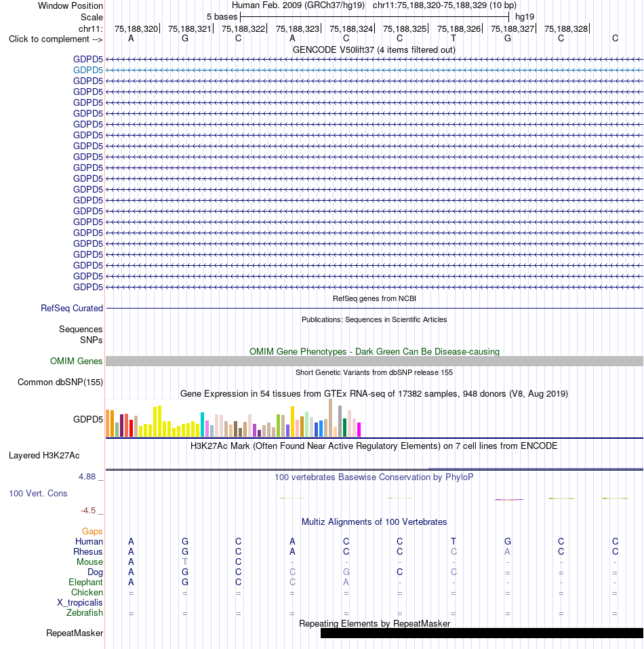The height and width of the screenshot is (649, 644).
Task: Open the "Publications: Sequences in Scientific Articles" title
Action: click(374, 319)
